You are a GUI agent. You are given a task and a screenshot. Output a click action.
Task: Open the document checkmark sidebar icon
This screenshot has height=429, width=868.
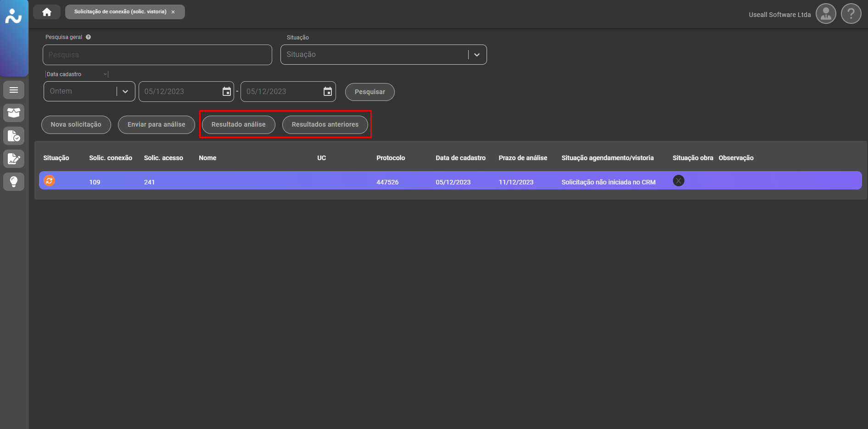14,136
